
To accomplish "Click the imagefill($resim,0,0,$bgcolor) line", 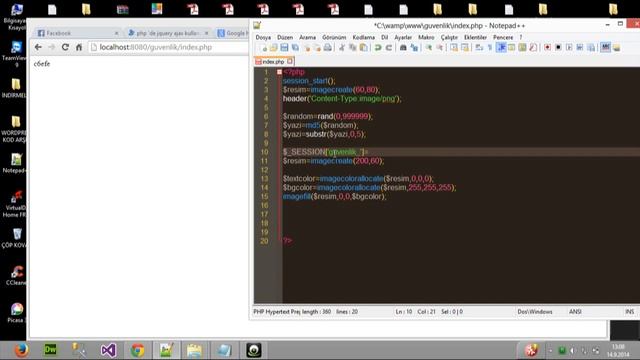I will 334,196.
